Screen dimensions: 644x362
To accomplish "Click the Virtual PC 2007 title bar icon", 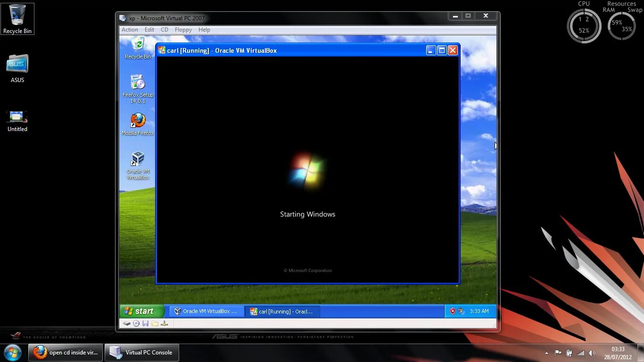I will click(123, 18).
